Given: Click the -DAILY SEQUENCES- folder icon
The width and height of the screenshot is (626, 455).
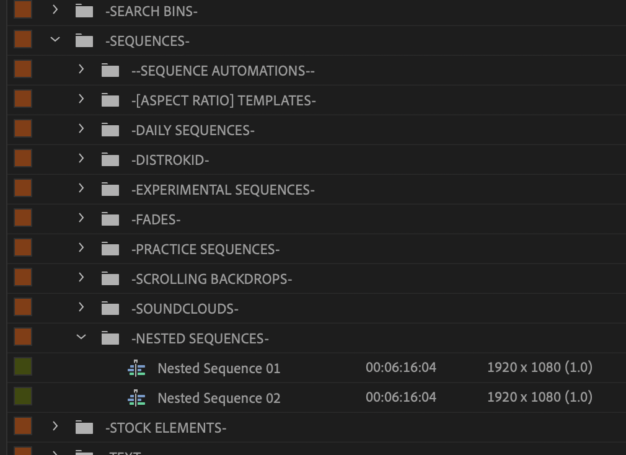Looking at the screenshot, I should point(110,130).
